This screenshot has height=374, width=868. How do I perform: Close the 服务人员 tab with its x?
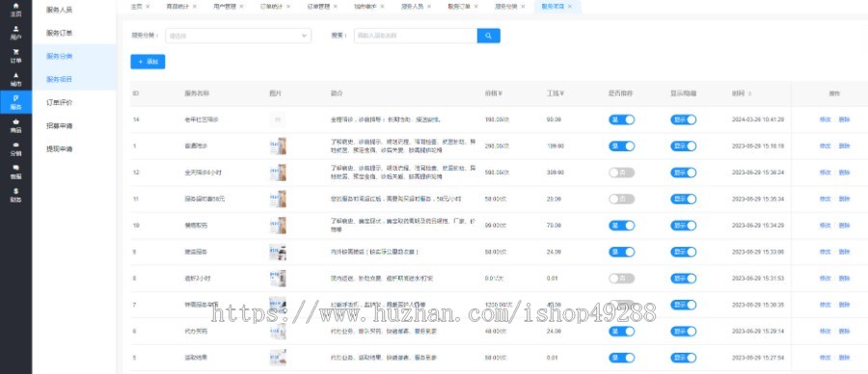click(428, 7)
